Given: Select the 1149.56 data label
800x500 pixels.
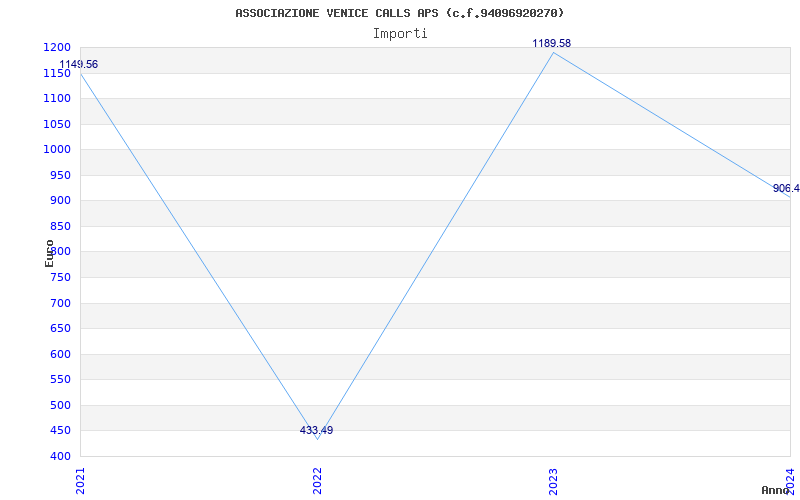Looking at the screenshot, I should pos(79,64).
